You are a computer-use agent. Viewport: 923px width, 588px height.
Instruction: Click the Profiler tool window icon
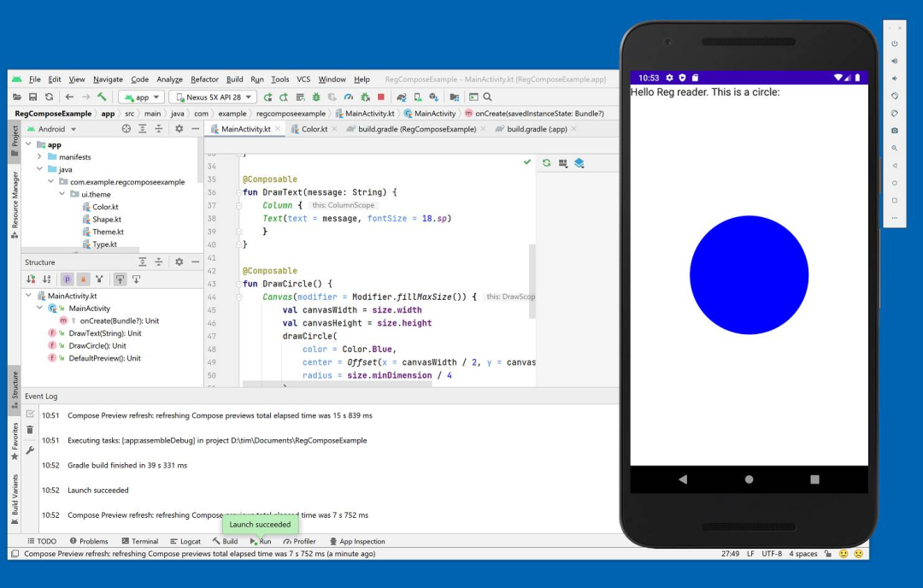tap(299, 541)
